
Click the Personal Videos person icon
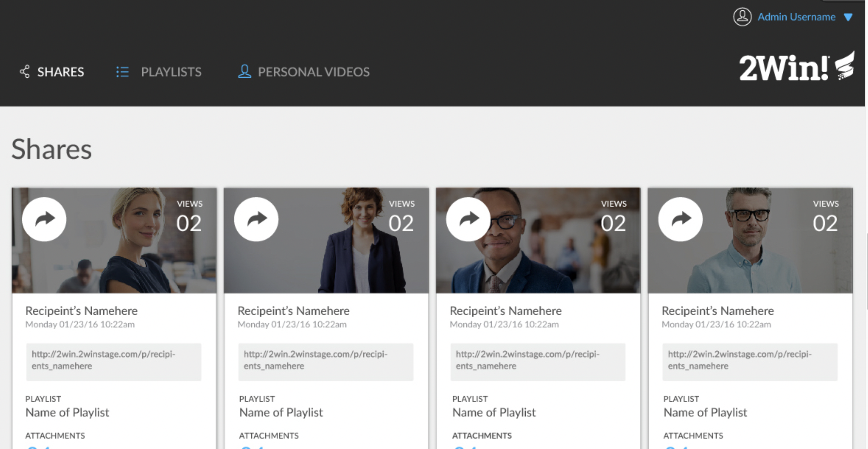click(x=244, y=71)
